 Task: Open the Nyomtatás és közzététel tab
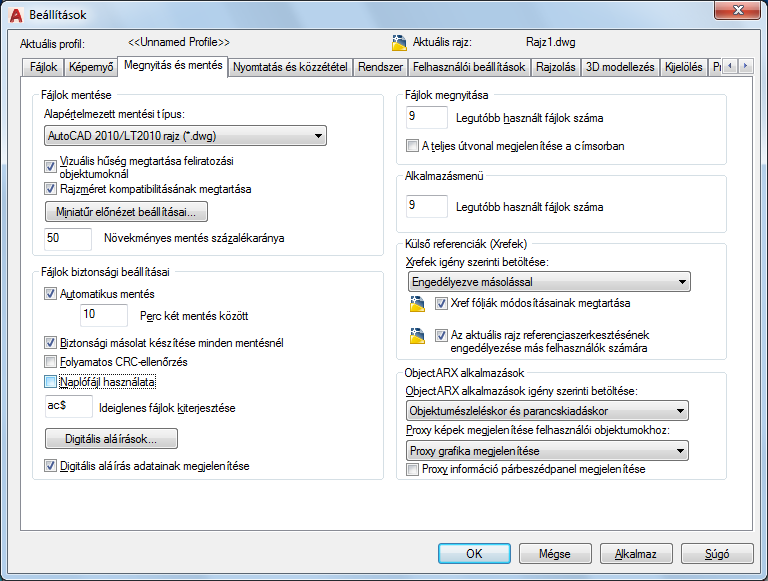point(290,67)
